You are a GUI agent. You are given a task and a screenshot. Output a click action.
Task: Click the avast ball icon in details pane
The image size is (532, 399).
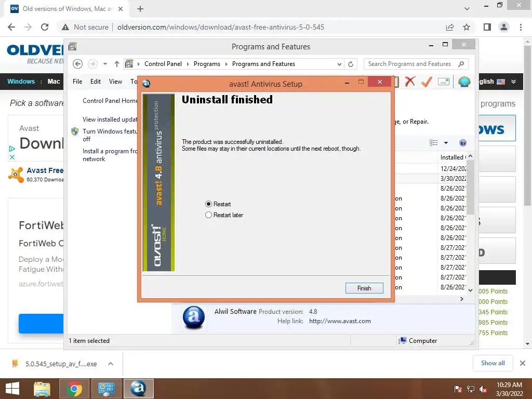(x=194, y=317)
